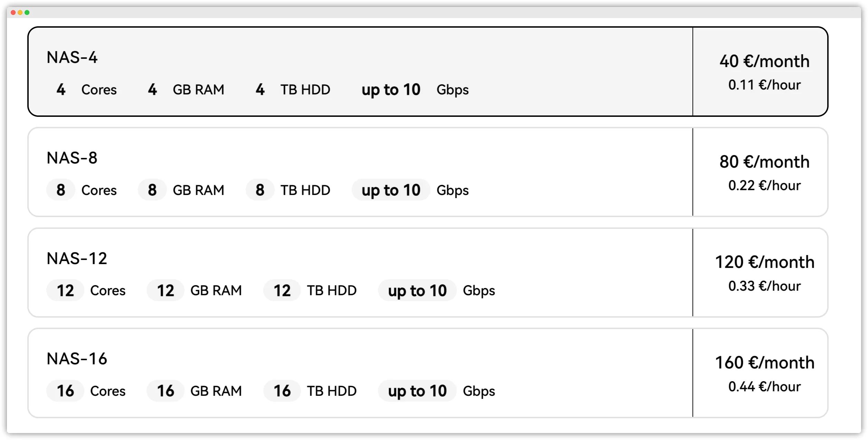Click the 40 €/month price

[x=764, y=62]
